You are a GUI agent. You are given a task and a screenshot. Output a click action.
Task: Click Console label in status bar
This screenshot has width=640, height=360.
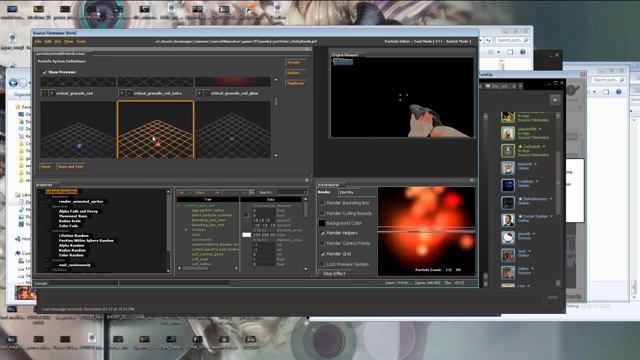coord(40,283)
